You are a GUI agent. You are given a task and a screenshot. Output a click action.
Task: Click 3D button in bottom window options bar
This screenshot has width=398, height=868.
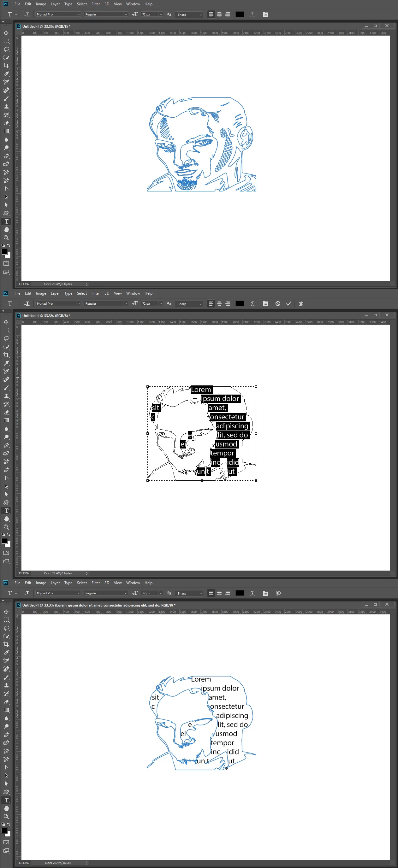point(278,593)
